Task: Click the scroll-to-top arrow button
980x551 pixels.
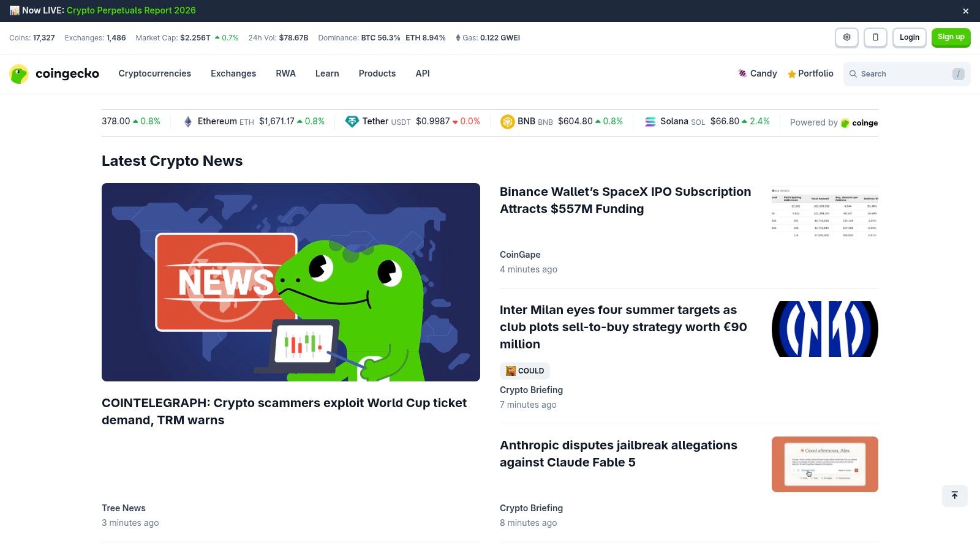Action: tap(955, 496)
